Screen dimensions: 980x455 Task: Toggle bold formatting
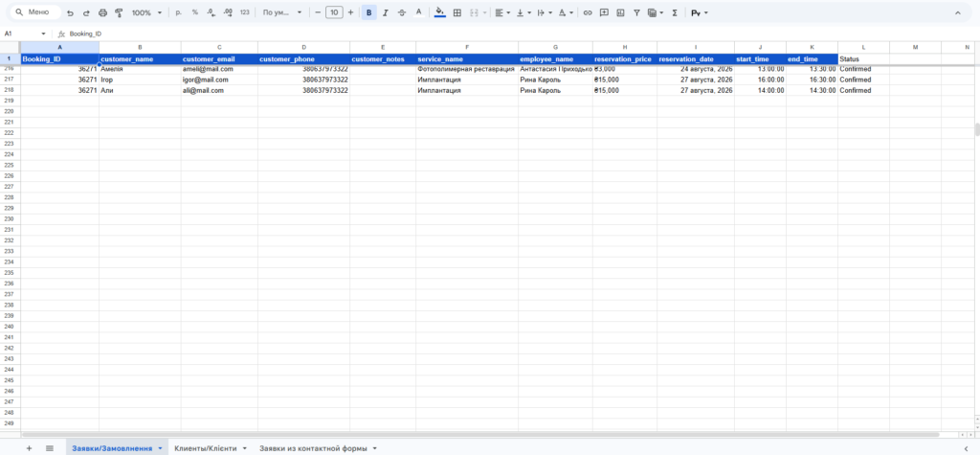pyautogui.click(x=368, y=12)
